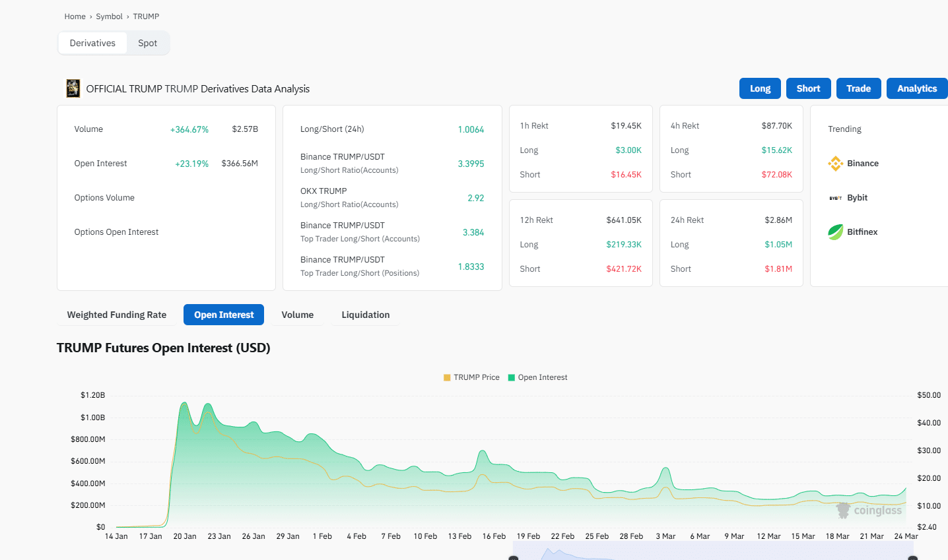Click the left handle of the chart range slider
Viewport: 948px width, 560px height.
514,558
